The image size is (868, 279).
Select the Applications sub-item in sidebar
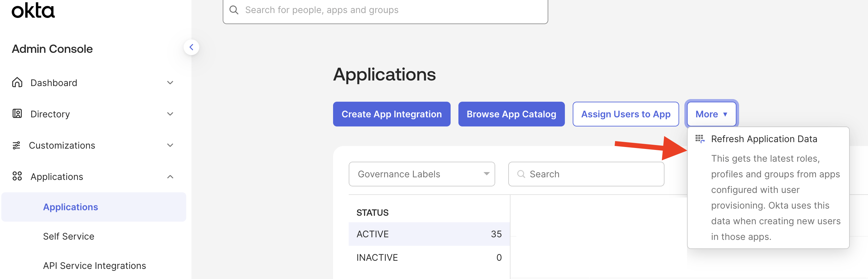coord(94,207)
